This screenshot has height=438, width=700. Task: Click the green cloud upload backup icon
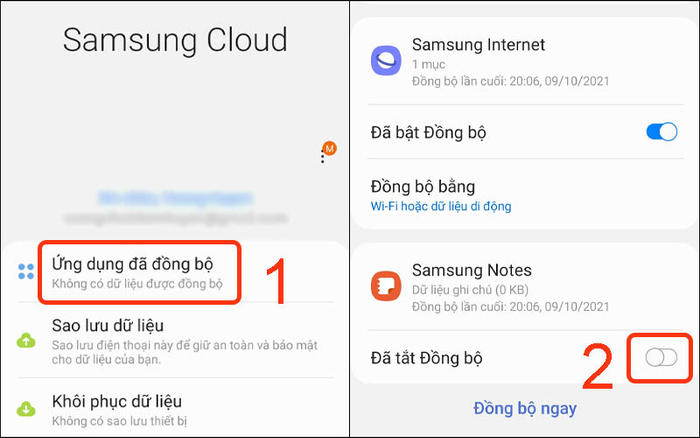point(26,341)
